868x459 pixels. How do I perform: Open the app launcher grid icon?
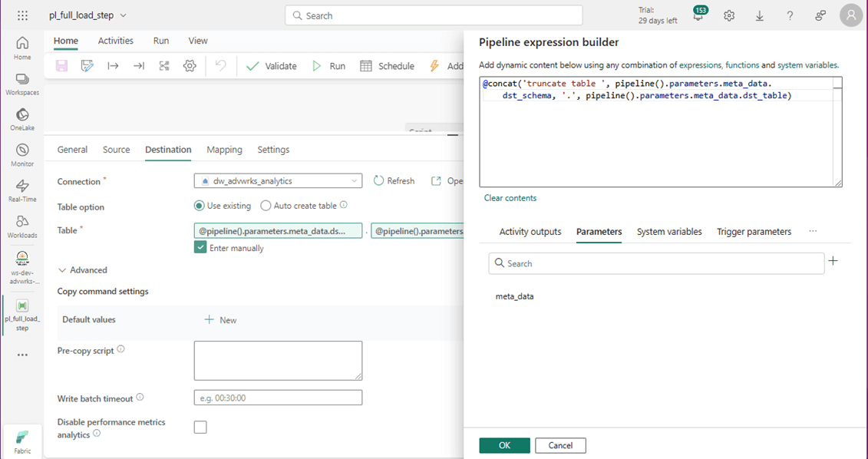pos(22,15)
